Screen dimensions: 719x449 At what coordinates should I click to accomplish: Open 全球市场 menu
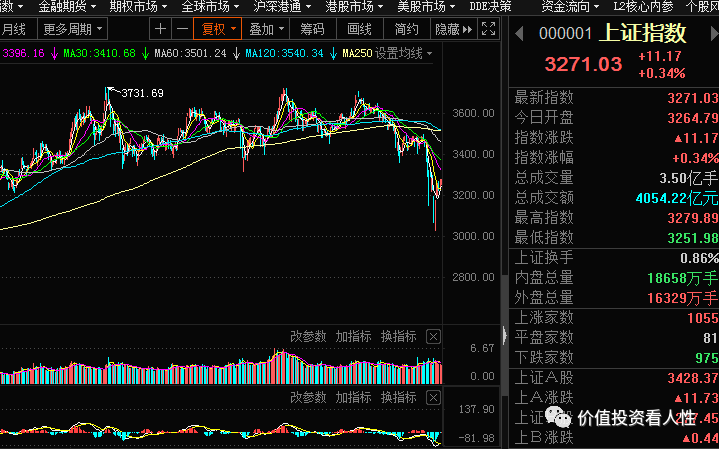(x=210, y=6)
